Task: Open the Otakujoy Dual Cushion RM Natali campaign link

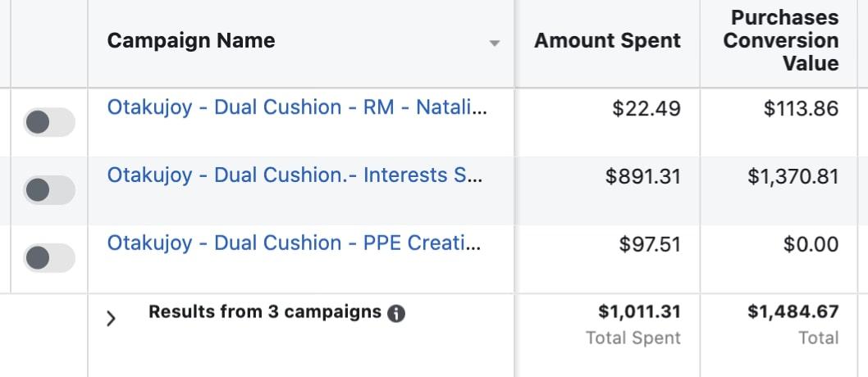Action: coord(297,107)
